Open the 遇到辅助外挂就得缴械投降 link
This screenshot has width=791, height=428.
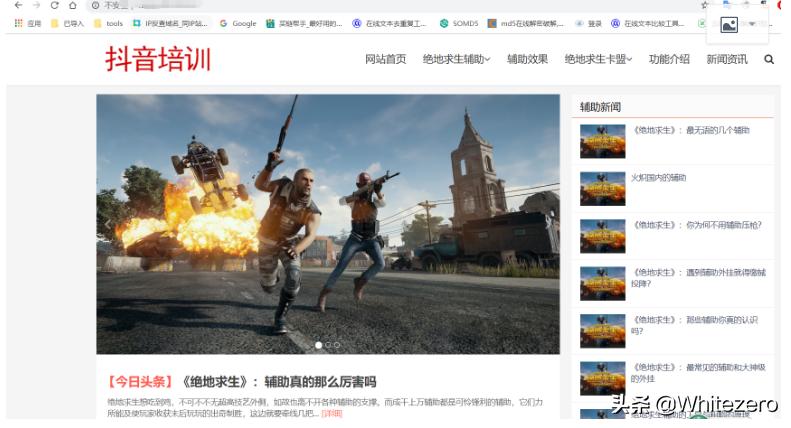click(698, 278)
